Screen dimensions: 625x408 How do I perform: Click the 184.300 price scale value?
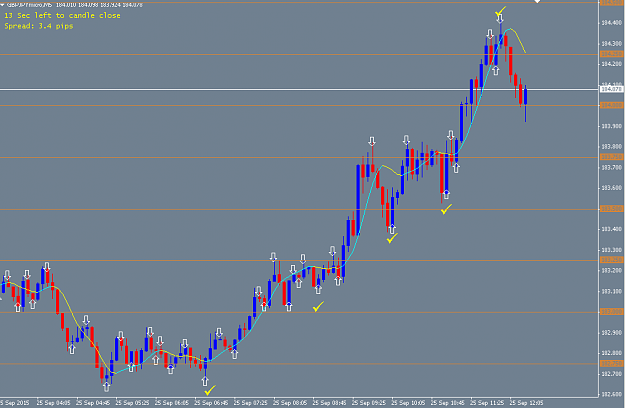tap(611, 43)
